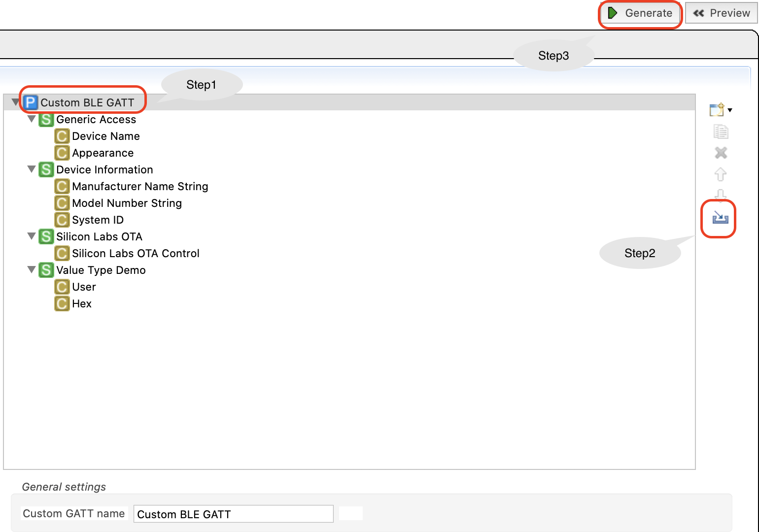
Task: Select the Hex characteristic row
Action: point(82,303)
